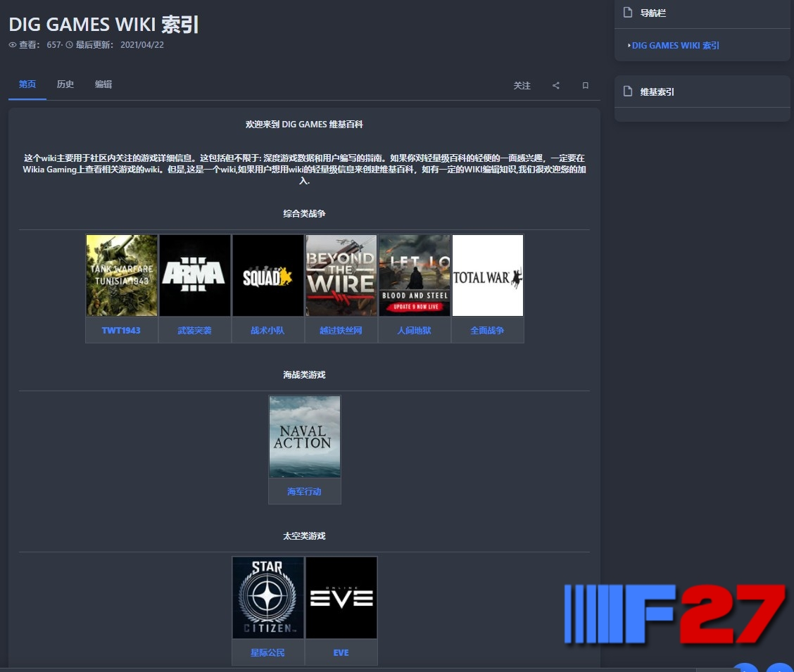Screen dimensions: 794x672
Task: Click the welcome heading 欢迎来到 DIG GAMES 维基百科
Action: (x=304, y=124)
